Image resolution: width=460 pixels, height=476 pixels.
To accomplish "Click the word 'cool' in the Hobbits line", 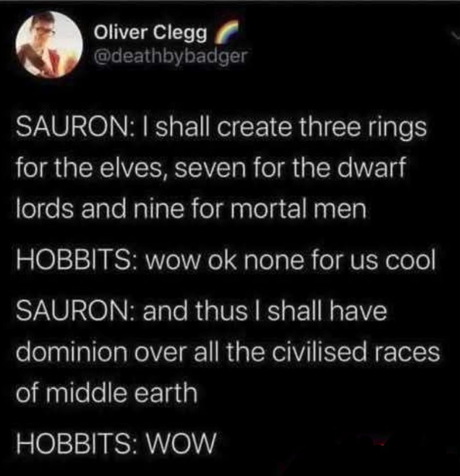I will tap(411, 261).
